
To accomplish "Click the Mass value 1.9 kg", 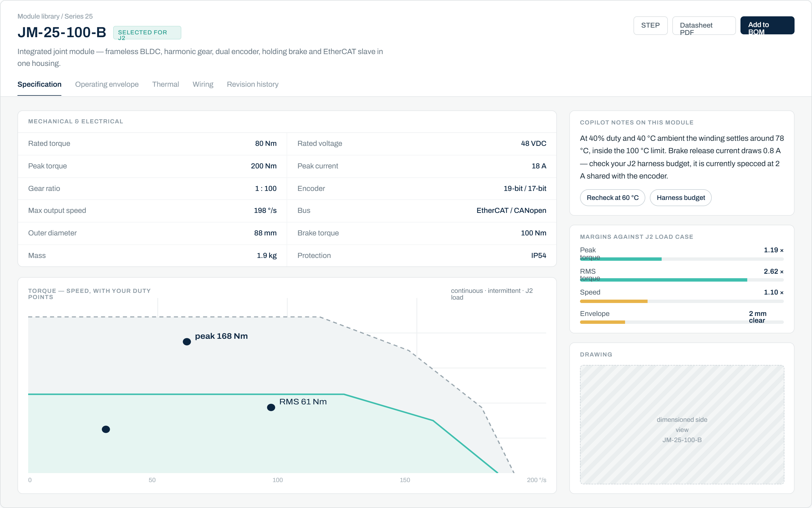I will 266,255.
